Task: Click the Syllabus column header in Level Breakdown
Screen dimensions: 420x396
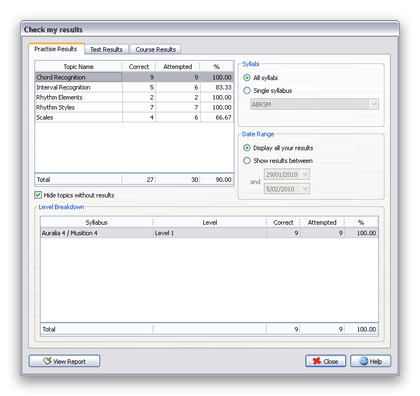Action: tap(97, 222)
